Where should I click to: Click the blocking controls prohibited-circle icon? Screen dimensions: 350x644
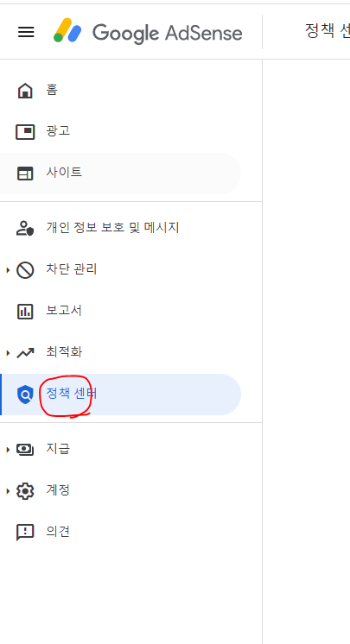coord(25,270)
